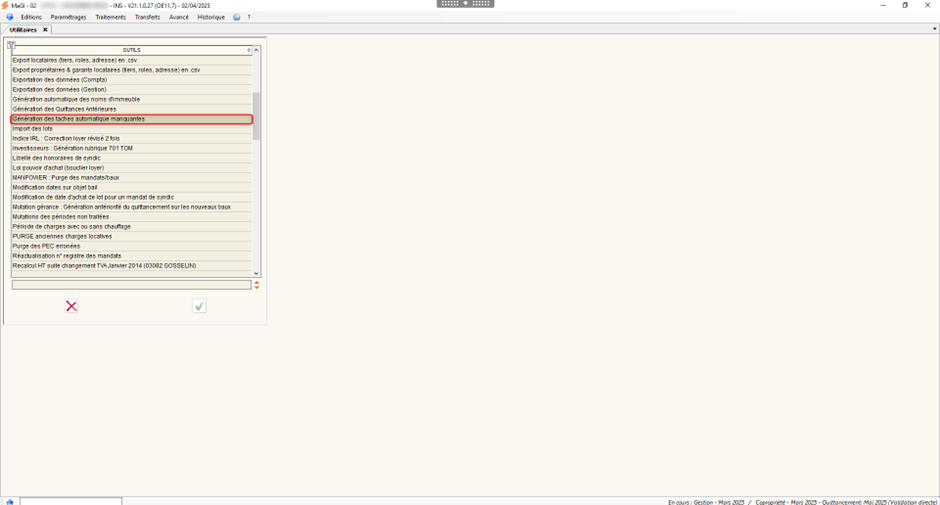
Task: Click the home icon in status bar
Action: click(10, 501)
